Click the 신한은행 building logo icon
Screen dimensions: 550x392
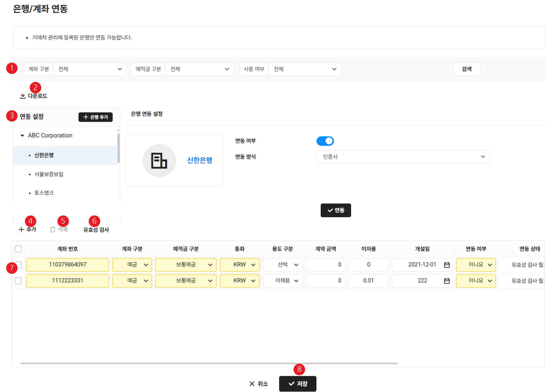(159, 160)
